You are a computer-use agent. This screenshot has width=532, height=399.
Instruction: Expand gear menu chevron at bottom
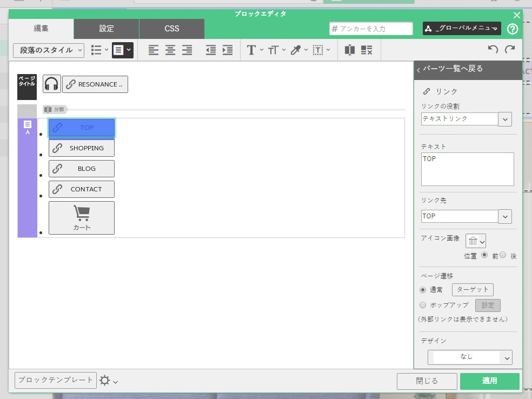115,382
